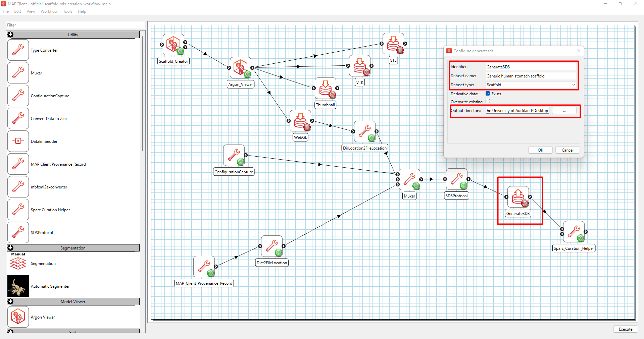
Task: Open the red configure gear on the GenerateSDS node
Action: point(525,204)
